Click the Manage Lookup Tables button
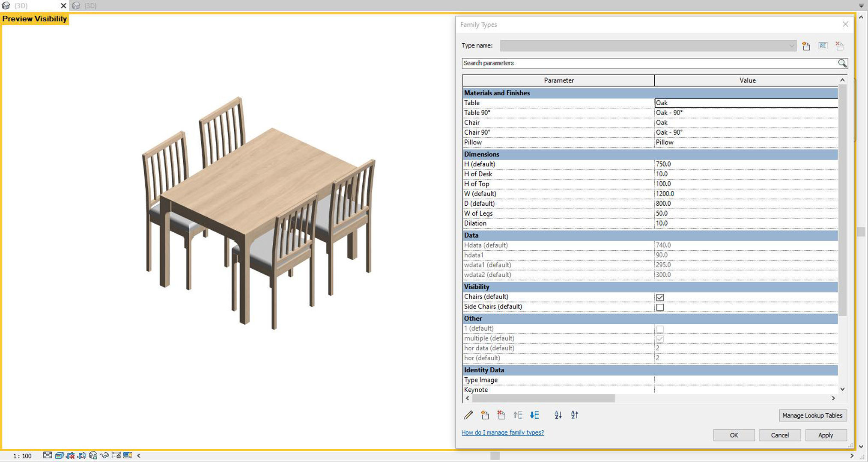Image resolution: width=868 pixels, height=462 pixels. click(x=812, y=415)
